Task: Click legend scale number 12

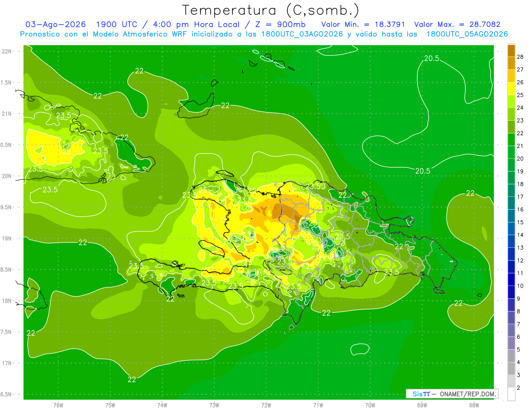Action: [x=520, y=260]
